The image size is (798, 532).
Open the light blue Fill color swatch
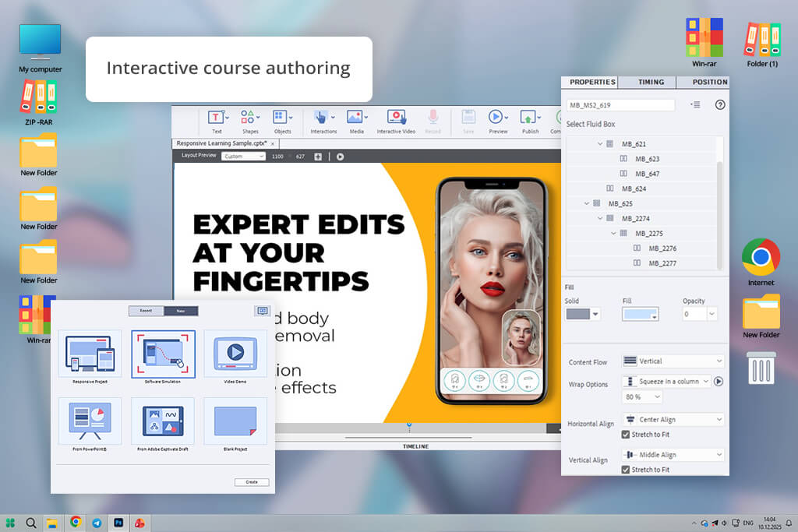pyautogui.click(x=641, y=315)
